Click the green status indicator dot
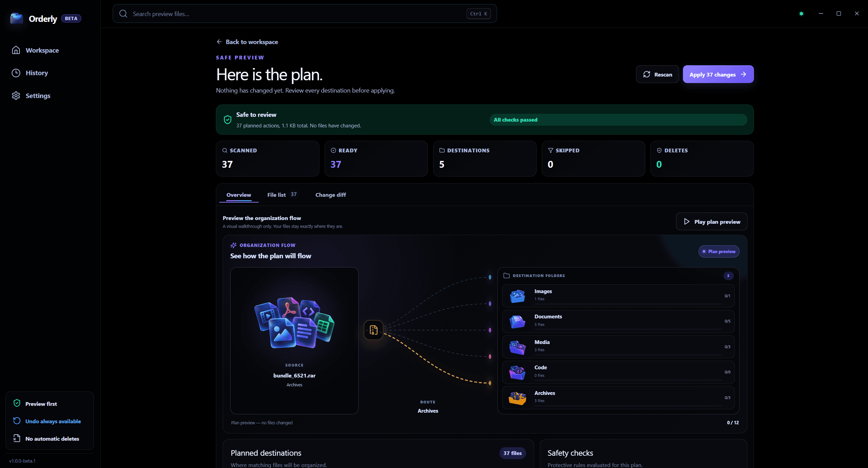This screenshot has height=468, width=868. (801, 14)
